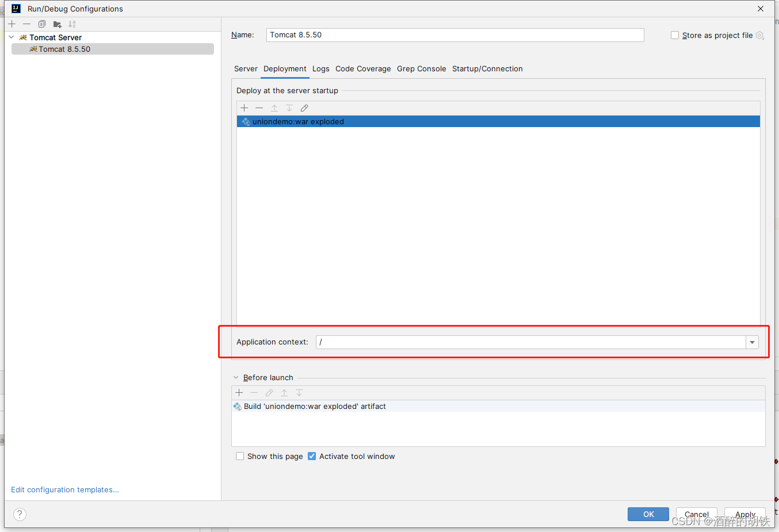The height and width of the screenshot is (532, 779).
Task: Switch to the Server tab
Action: [246, 68]
